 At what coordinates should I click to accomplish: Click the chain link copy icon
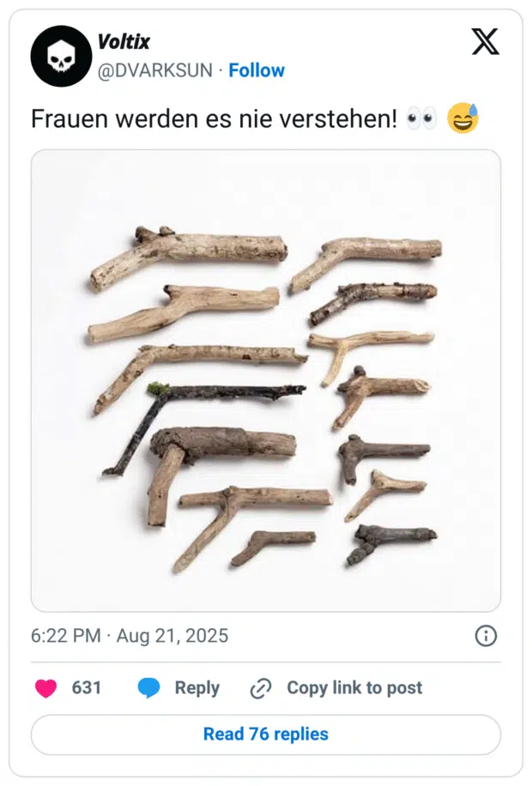click(260, 688)
